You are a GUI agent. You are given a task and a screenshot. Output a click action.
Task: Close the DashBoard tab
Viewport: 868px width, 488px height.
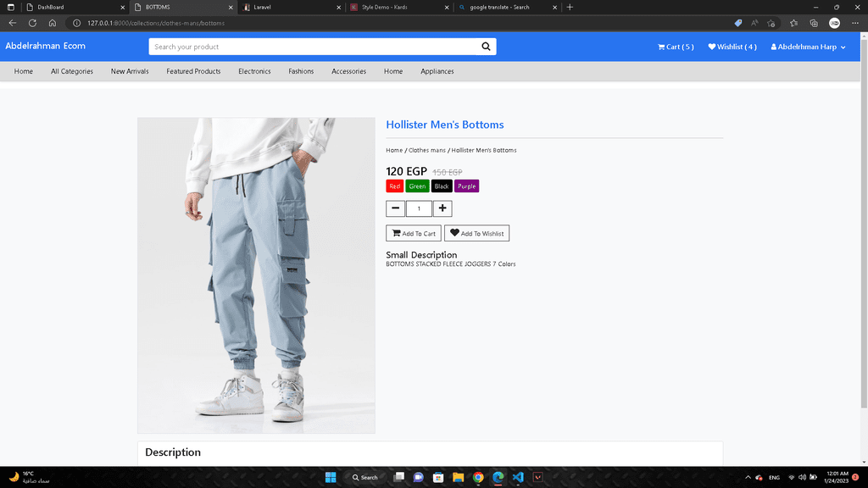click(x=122, y=7)
